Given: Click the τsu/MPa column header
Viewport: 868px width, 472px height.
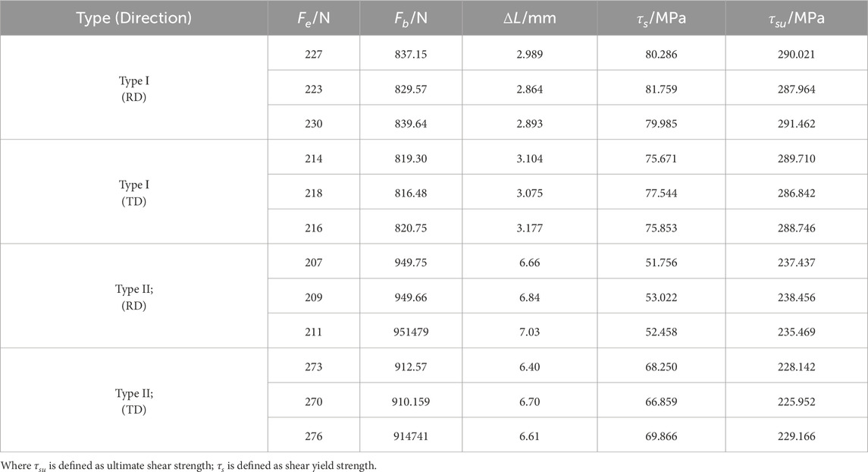Looking at the screenshot, I should click(796, 18).
